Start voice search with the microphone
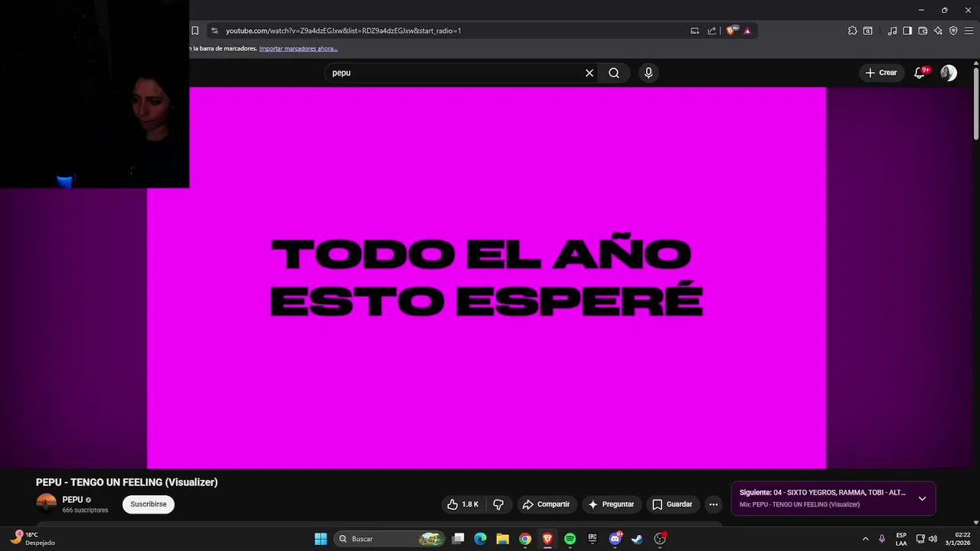980x551 pixels. (648, 73)
